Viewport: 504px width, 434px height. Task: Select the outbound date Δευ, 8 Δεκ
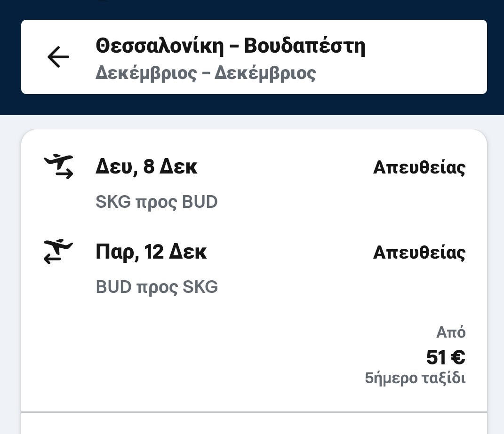146,167
